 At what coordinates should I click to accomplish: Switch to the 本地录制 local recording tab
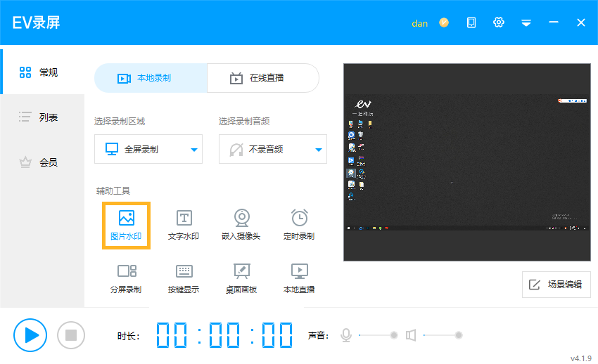[151, 78]
